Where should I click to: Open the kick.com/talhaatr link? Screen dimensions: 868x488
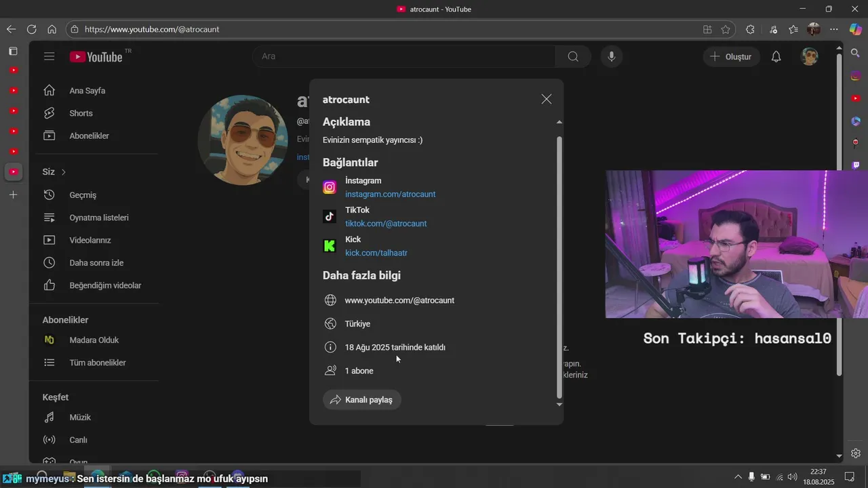click(376, 253)
